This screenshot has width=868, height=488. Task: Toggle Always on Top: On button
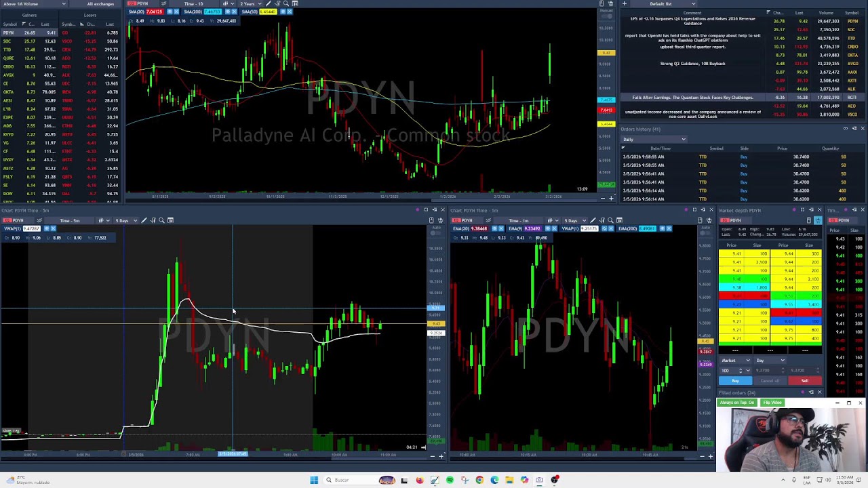737,403
